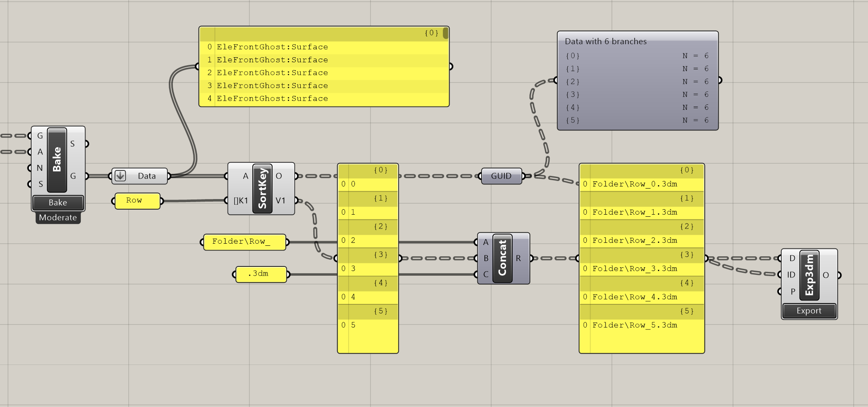Select the Elefront Bake component icon
Screen dimensions: 868x407
click(58, 160)
